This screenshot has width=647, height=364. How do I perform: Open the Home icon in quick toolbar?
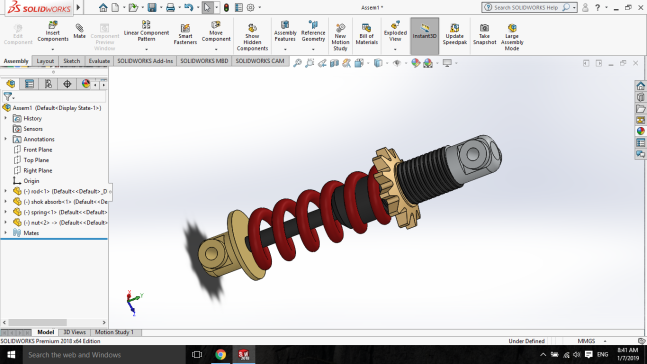click(103, 7)
